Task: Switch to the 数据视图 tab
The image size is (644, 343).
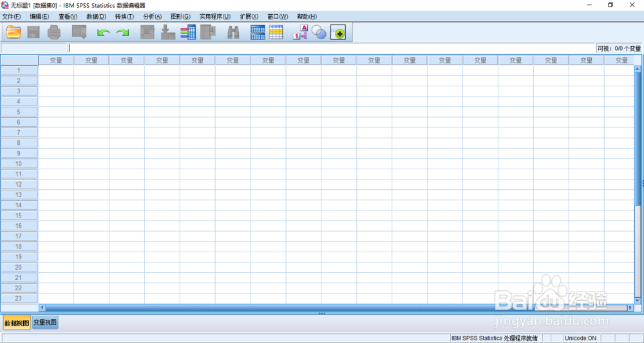Action: coord(17,323)
